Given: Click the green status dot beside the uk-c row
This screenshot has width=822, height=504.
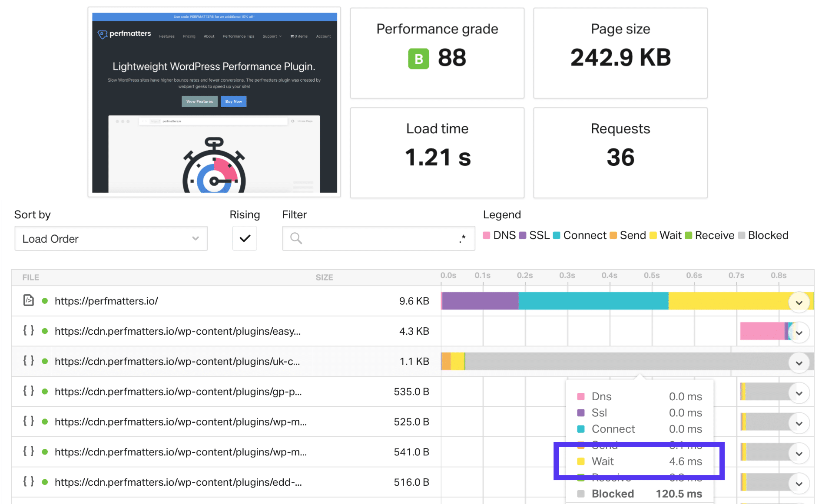Looking at the screenshot, I should coord(45,361).
